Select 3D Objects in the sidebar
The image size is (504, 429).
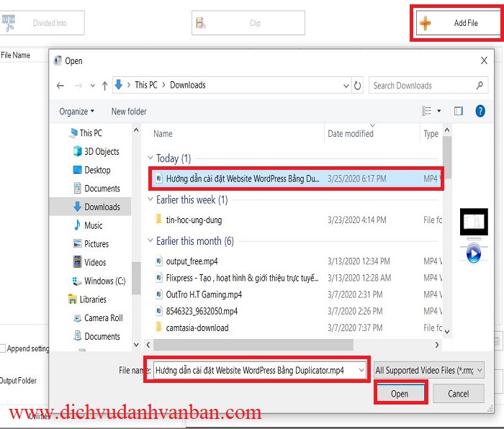(x=102, y=151)
